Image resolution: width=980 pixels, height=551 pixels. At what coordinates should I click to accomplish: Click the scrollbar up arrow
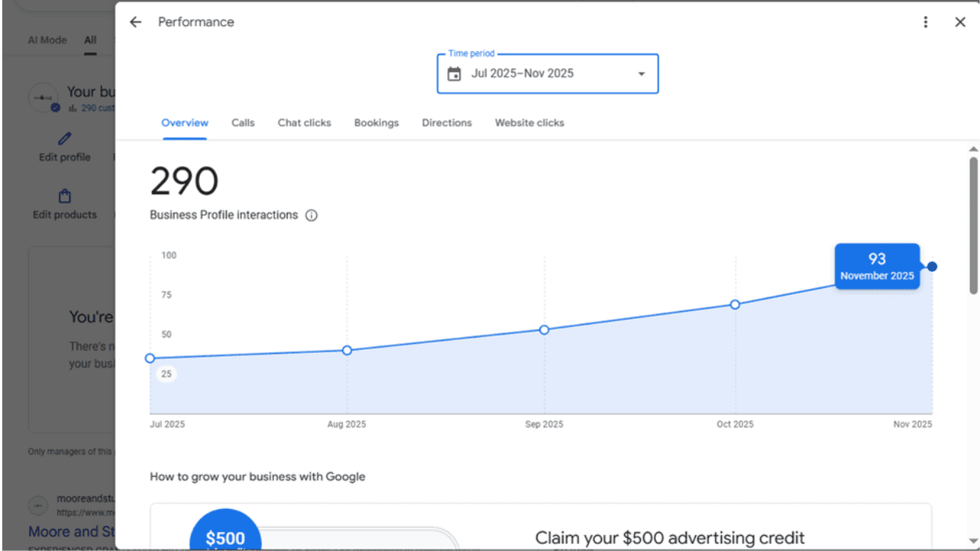pos(973,149)
